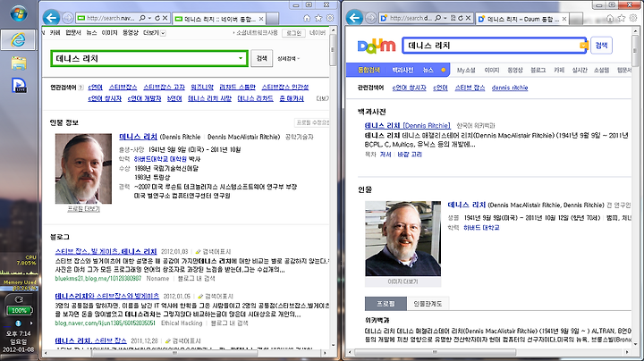Open the Favorites star in the Naver window
The height and width of the screenshot is (361, 644).
318,18
